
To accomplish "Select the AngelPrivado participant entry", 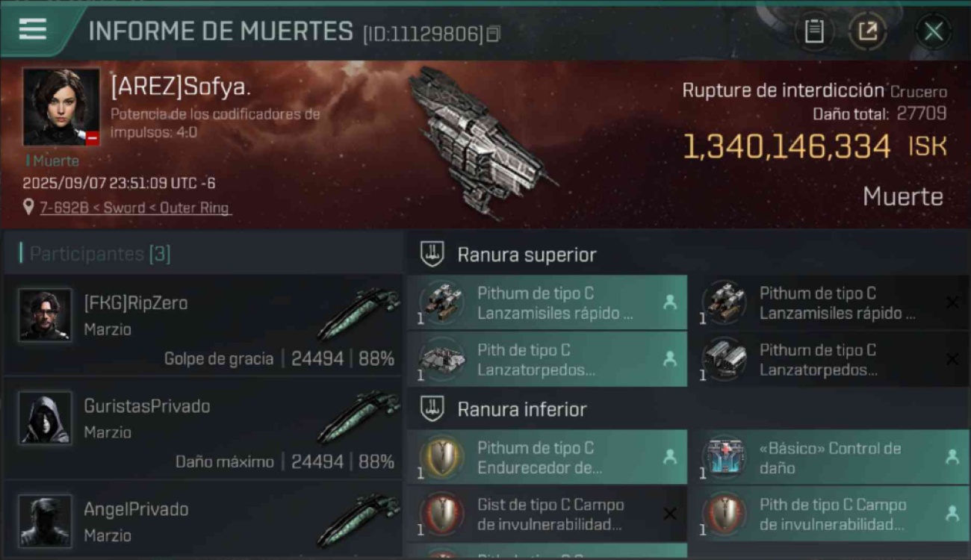I will click(x=203, y=520).
